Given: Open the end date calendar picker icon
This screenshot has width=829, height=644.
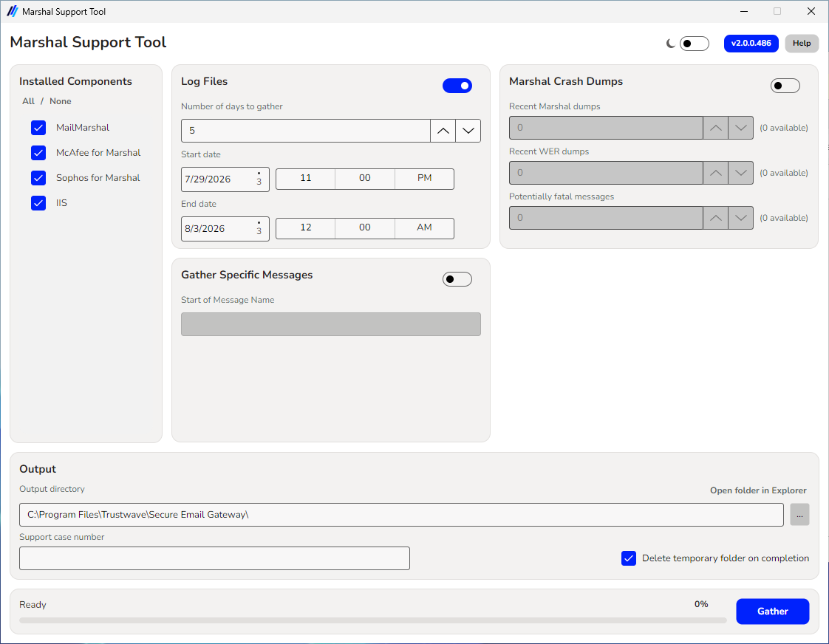Looking at the screenshot, I should pyautogui.click(x=259, y=228).
